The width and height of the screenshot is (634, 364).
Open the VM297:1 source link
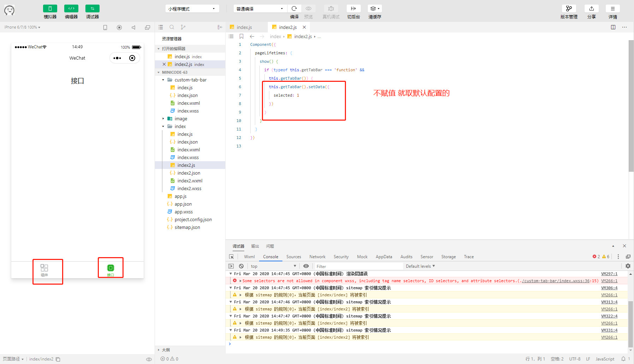click(609, 274)
